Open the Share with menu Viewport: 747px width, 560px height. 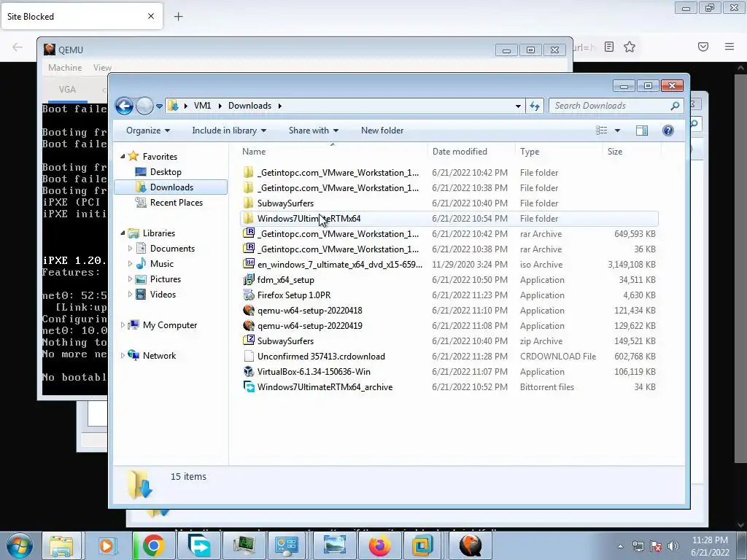pos(314,131)
